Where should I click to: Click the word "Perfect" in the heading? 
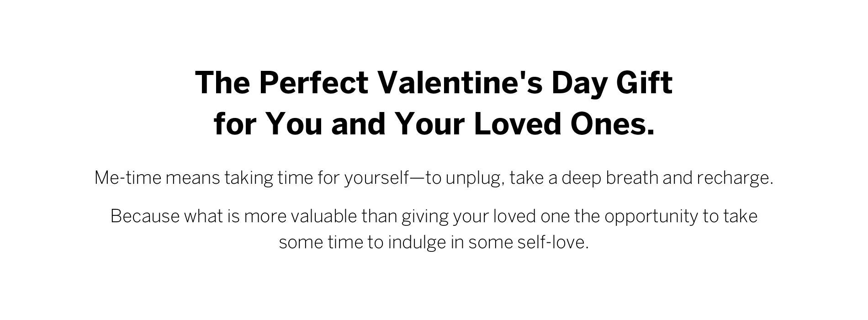click(x=313, y=83)
